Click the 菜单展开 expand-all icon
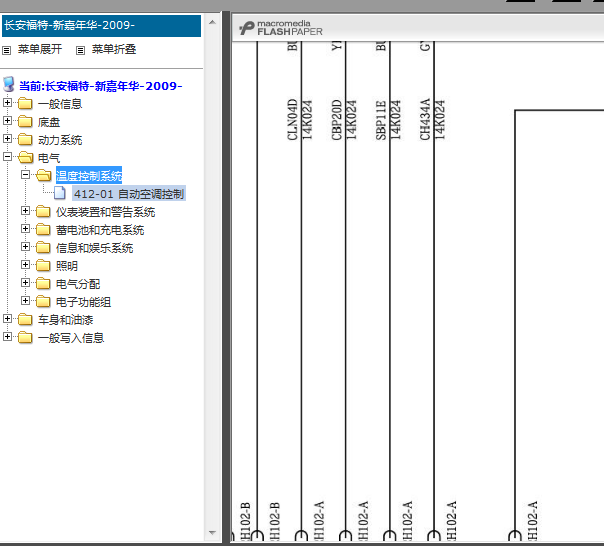This screenshot has width=604, height=546. coord(7,50)
